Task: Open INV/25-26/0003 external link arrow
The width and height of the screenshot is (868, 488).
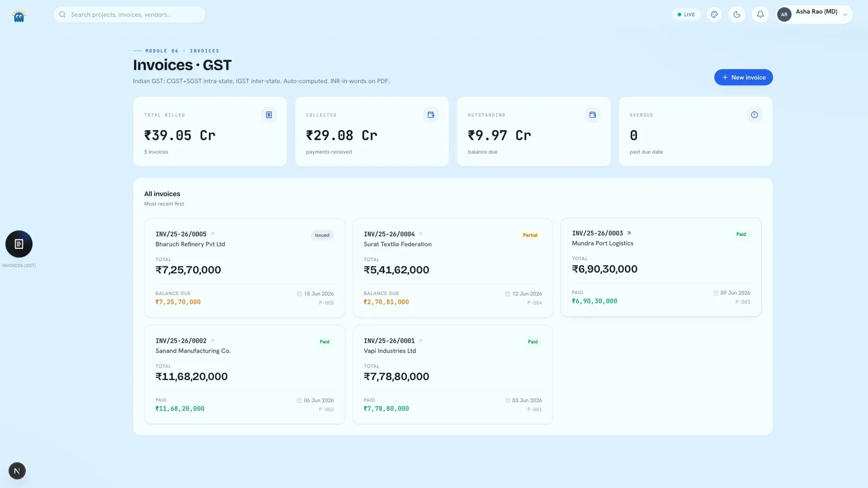Action: [629, 233]
